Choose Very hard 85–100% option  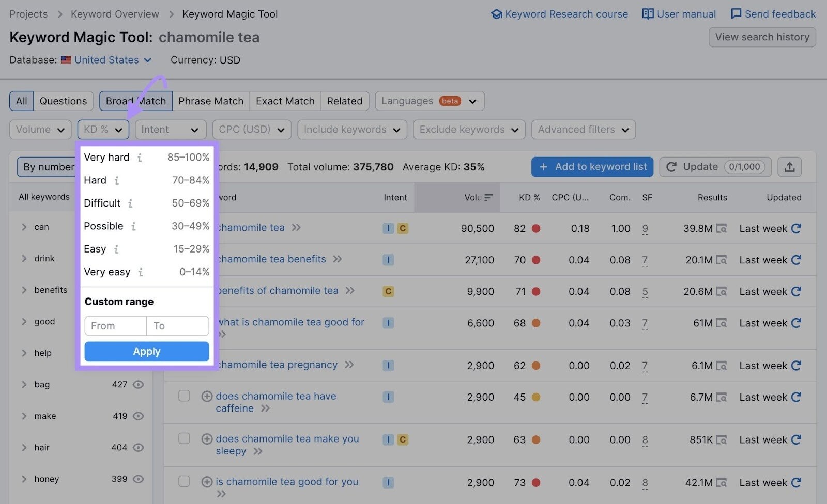pos(147,157)
